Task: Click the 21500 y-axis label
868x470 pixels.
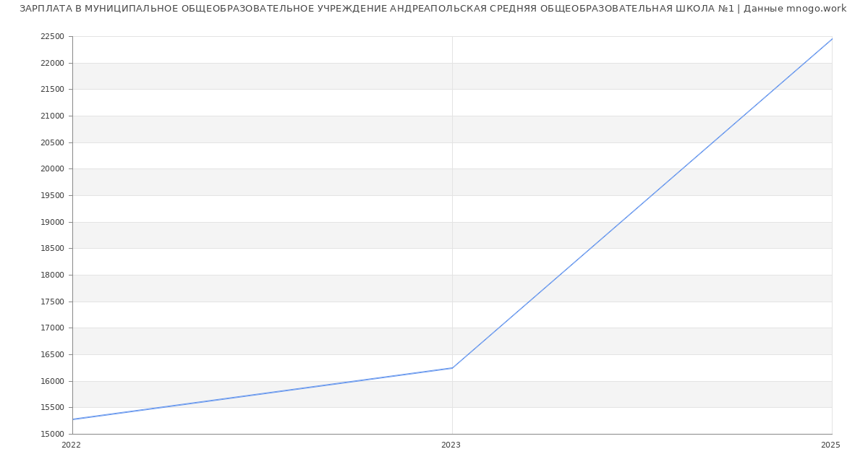Action: (53, 90)
